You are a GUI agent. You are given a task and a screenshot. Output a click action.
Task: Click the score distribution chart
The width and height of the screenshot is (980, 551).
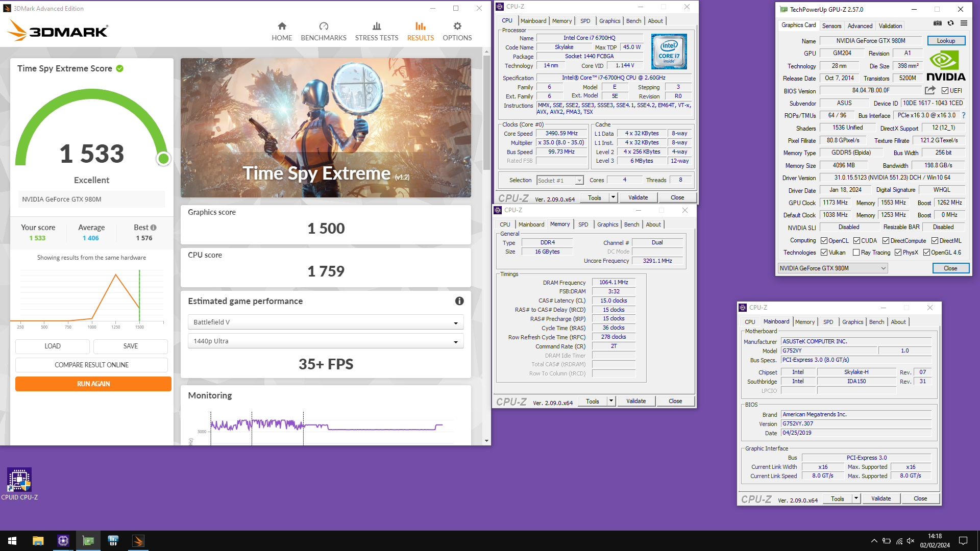pyautogui.click(x=91, y=298)
